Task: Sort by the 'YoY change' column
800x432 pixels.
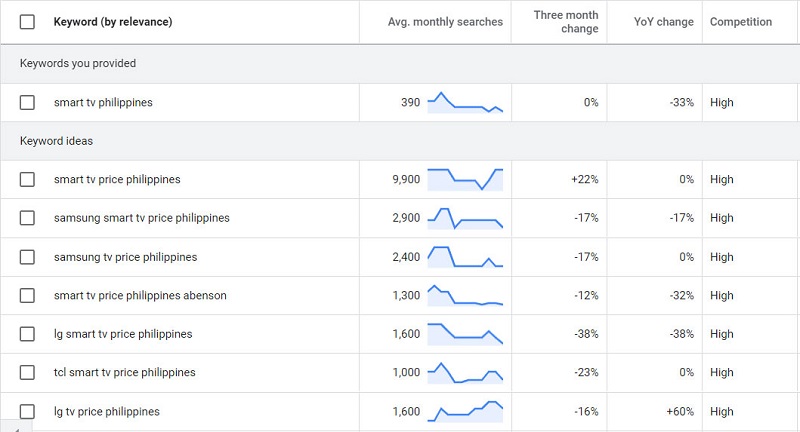Action: (x=663, y=22)
